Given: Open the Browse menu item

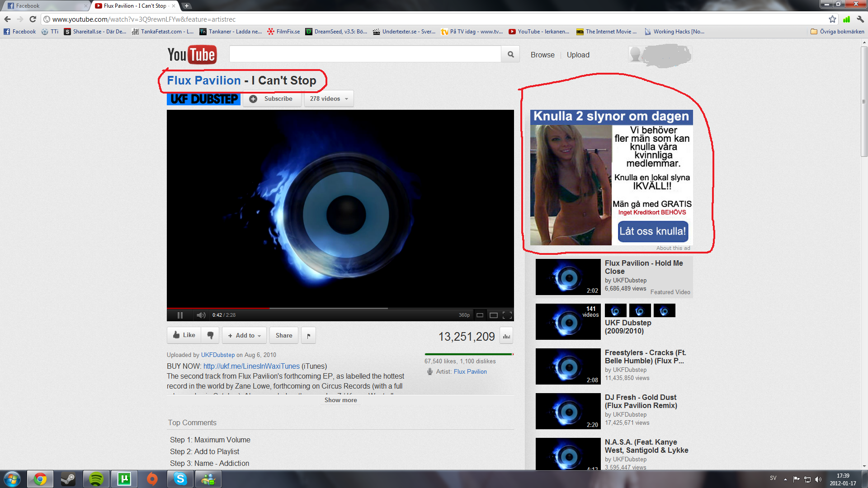Looking at the screenshot, I should click(x=542, y=55).
